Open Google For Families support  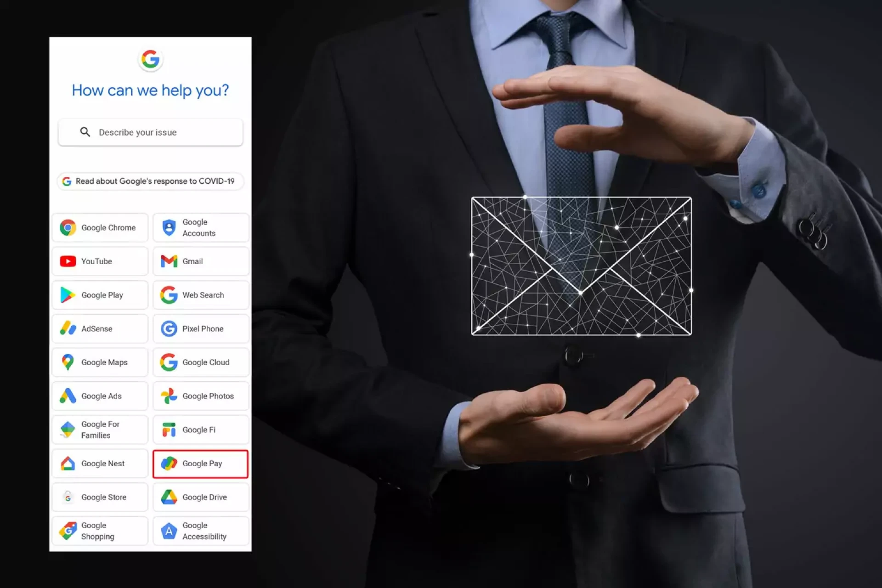(101, 430)
